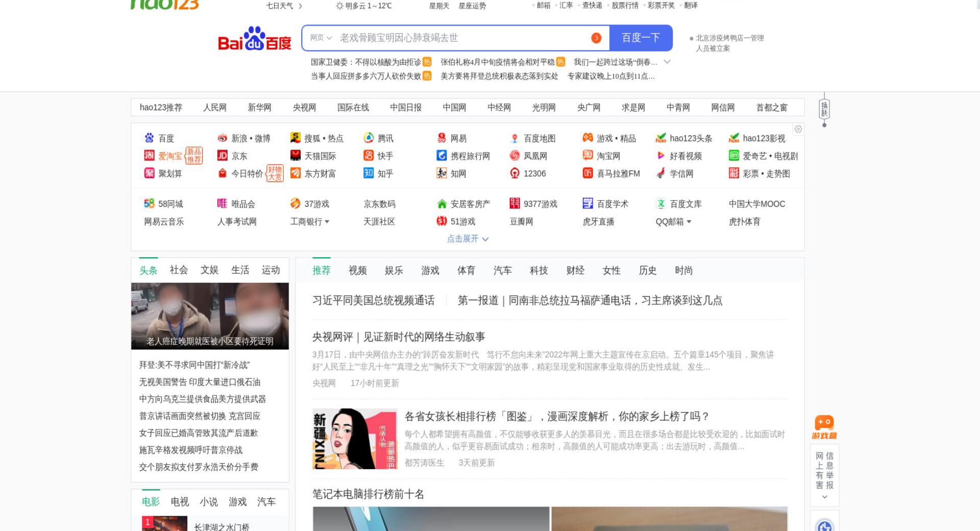Open the 首都之窗 link

771,108
